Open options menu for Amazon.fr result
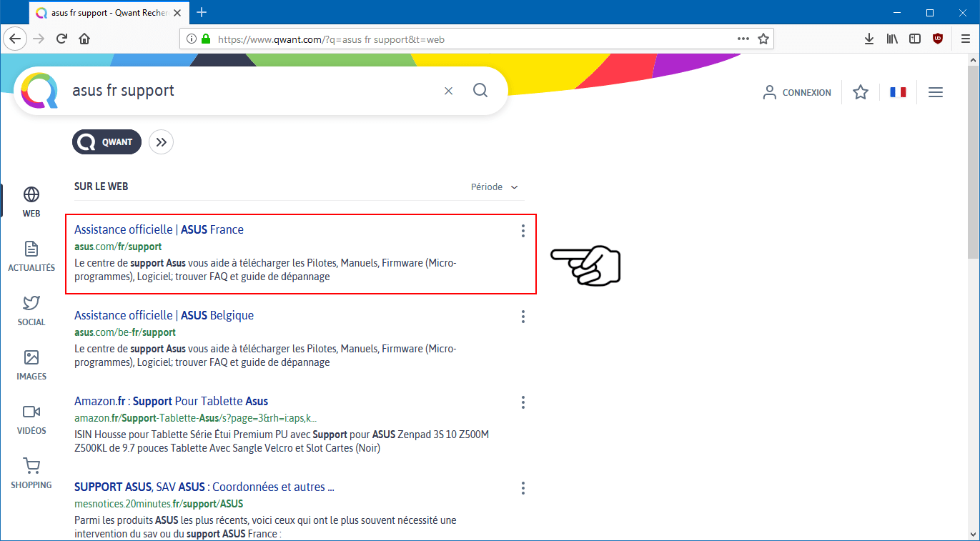This screenshot has width=980, height=541. pyautogui.click(x=523, y=402)
